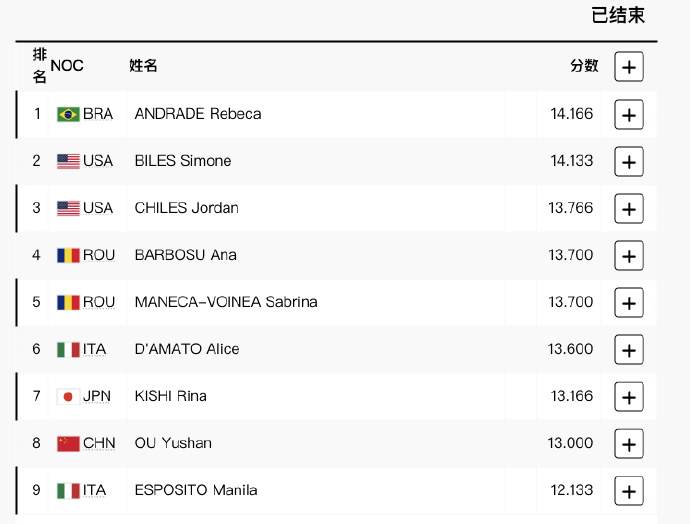Open CHN country code link
This screenshot has width=690, height=524.
99,443
